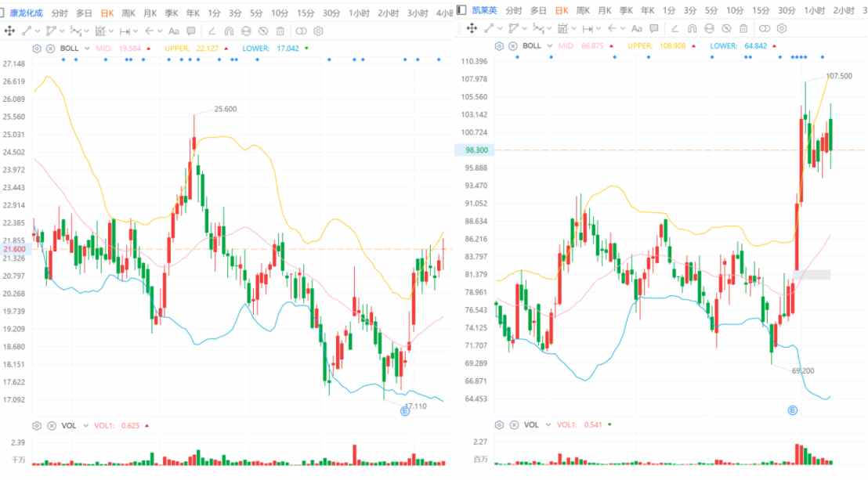This screenshot has height=480, width=868.
Task: Expand Fibonacci grid options in 凯莱英
Action: point(574,28)
